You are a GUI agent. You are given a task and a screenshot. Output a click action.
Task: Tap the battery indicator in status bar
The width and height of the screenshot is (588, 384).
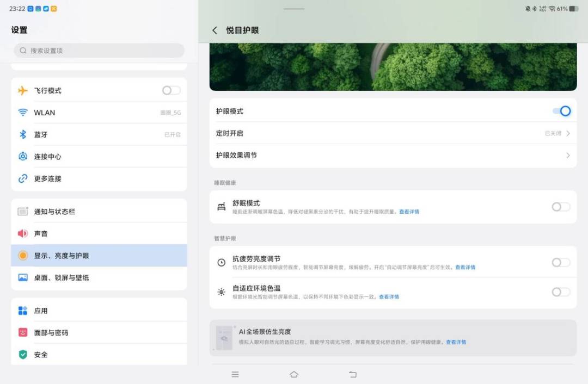click(574, 9)
